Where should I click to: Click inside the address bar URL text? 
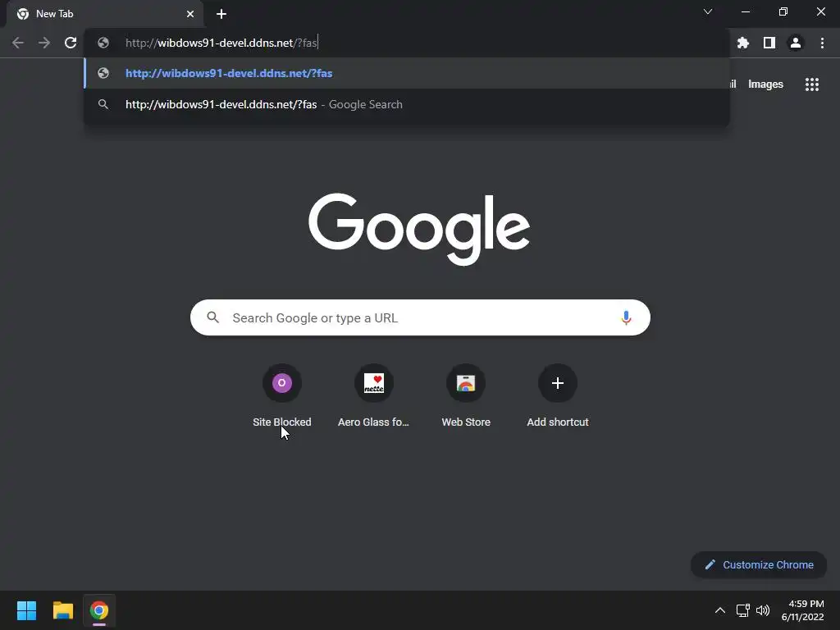[221, 43]
